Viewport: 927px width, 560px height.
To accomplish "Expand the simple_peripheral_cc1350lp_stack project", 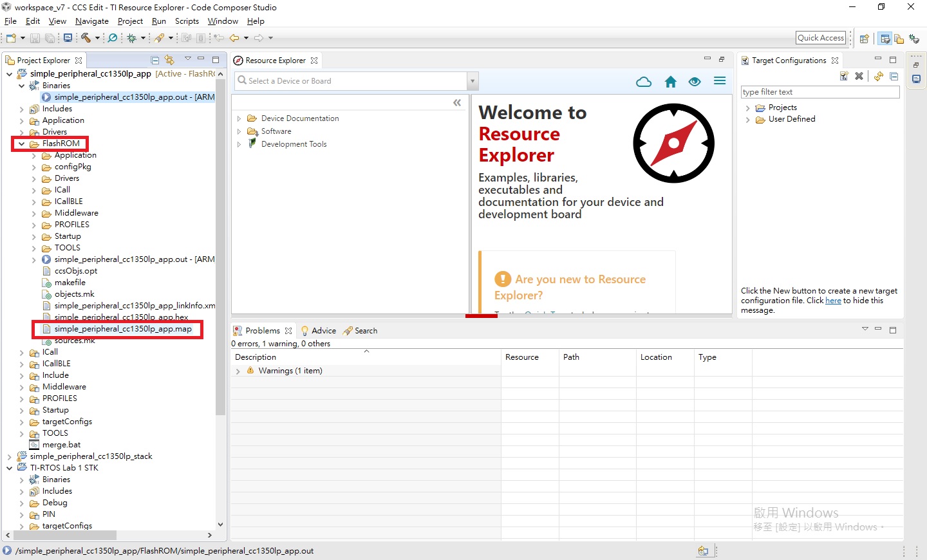I will click(9, 456).
